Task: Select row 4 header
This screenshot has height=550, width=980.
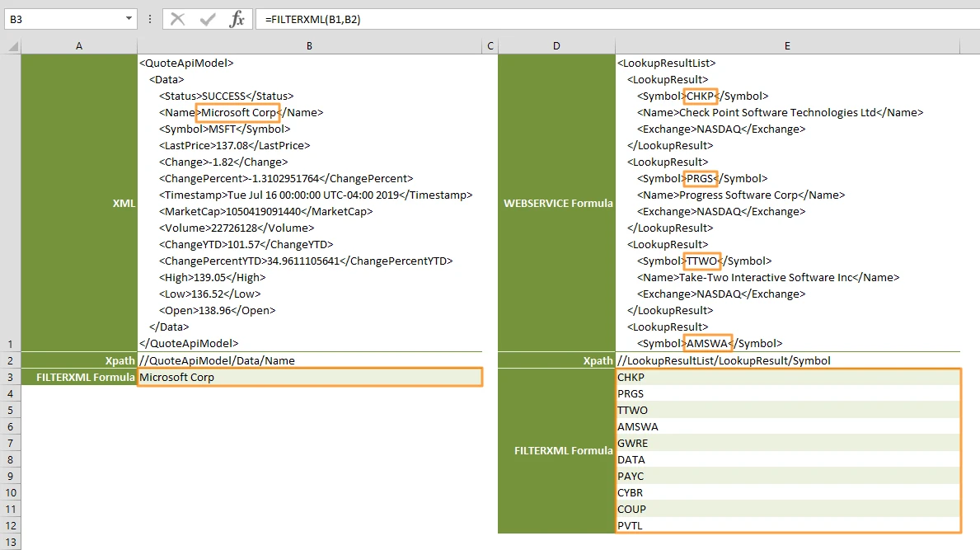Action: [x=11, y=394]
